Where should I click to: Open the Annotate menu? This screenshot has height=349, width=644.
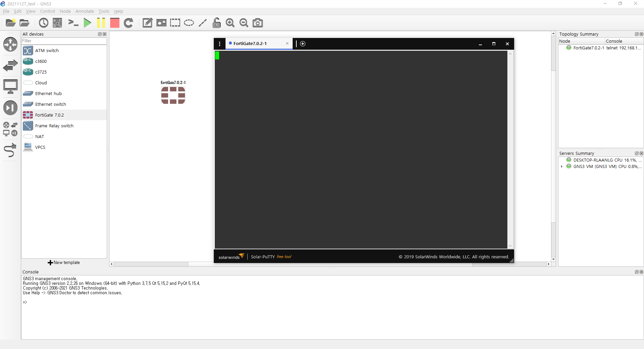(85, 11)
